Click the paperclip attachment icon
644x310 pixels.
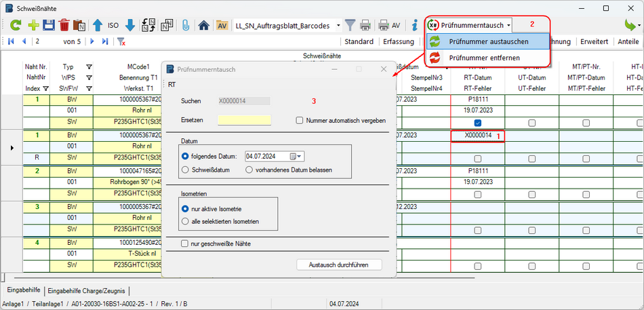[185, 25]
